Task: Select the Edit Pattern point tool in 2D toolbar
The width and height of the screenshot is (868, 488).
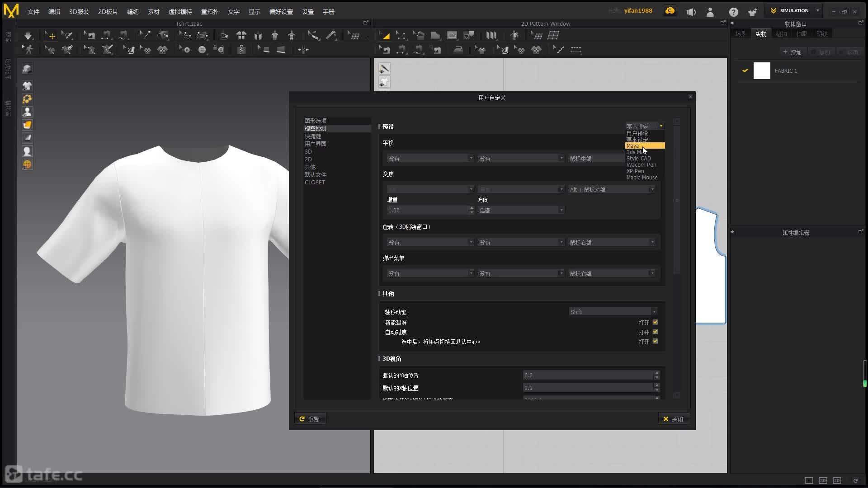Action: point(401,35)
